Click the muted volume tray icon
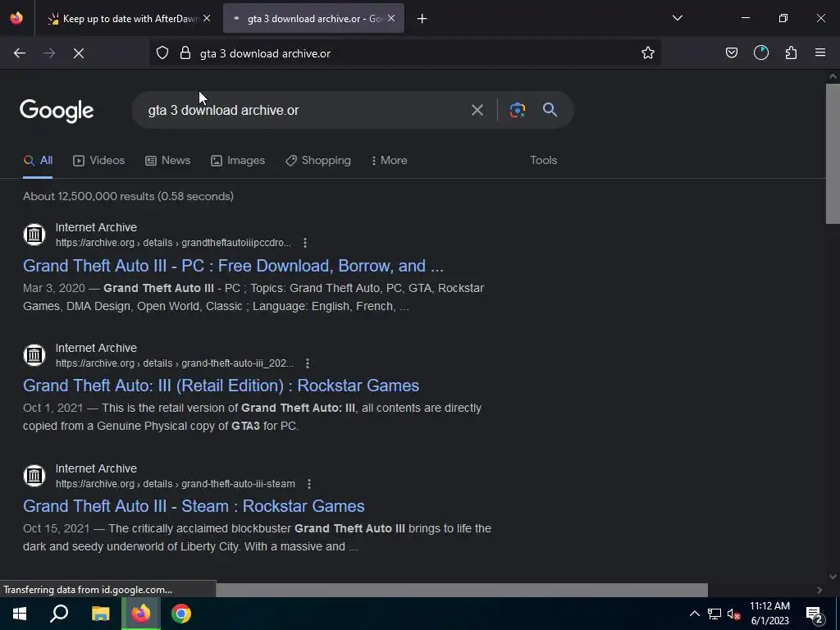 point(733,614)
